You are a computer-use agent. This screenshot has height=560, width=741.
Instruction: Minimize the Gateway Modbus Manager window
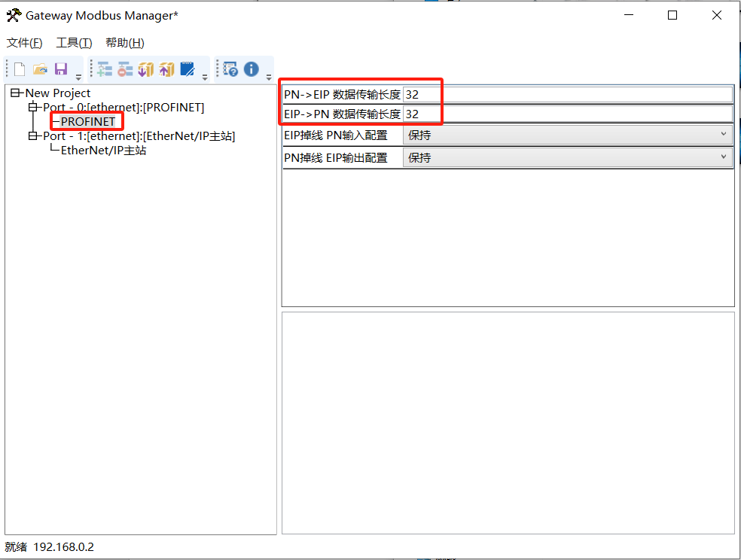629,15
